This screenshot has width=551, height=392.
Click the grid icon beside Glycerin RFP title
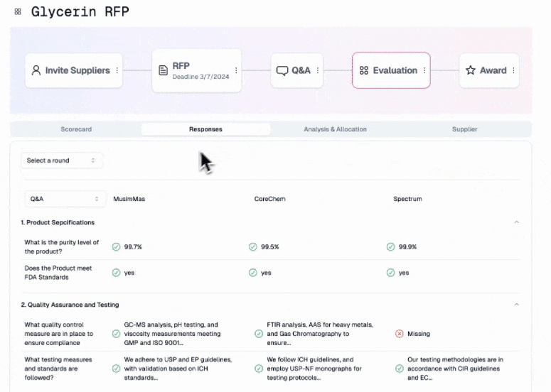coord(18,12)
